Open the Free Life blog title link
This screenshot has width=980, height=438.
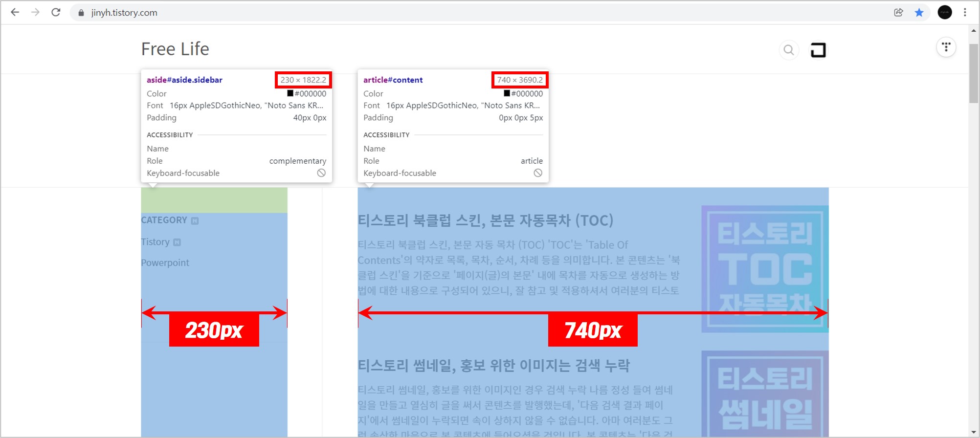[175, 49]
